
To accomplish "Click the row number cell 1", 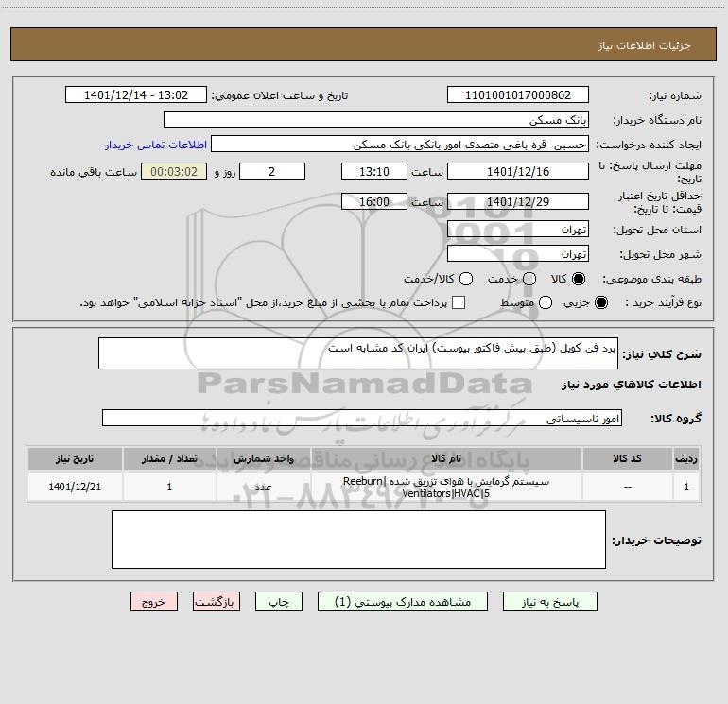I will (x=686, y=487).
